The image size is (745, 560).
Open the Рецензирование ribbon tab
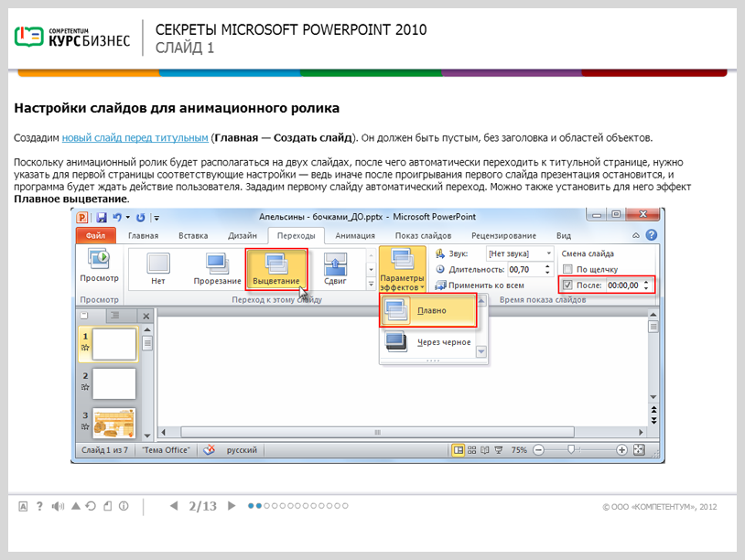(503, 235)
